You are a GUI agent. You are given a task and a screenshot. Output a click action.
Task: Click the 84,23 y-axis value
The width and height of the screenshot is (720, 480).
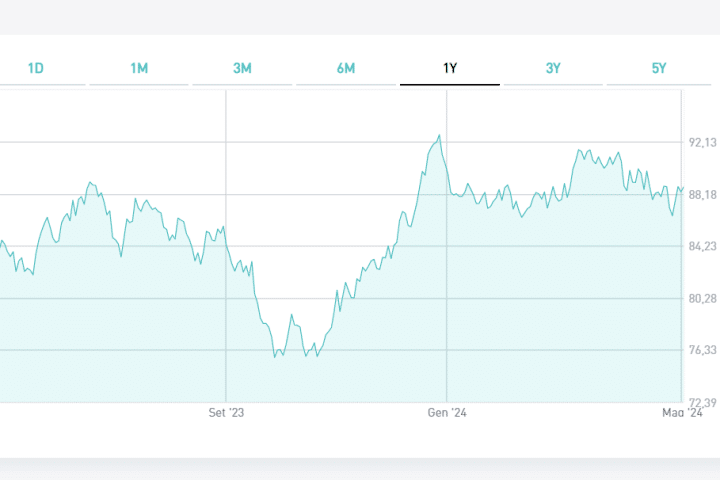click(703, 247)
